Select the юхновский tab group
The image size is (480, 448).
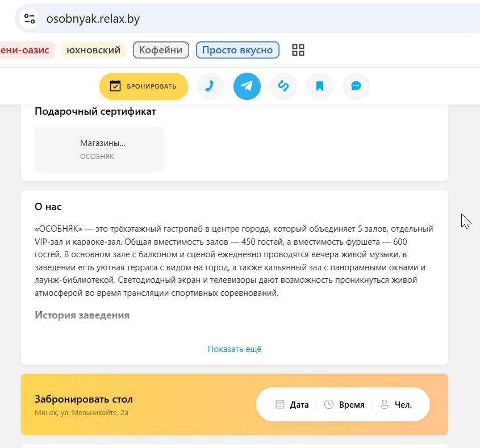tap(94, 50)
